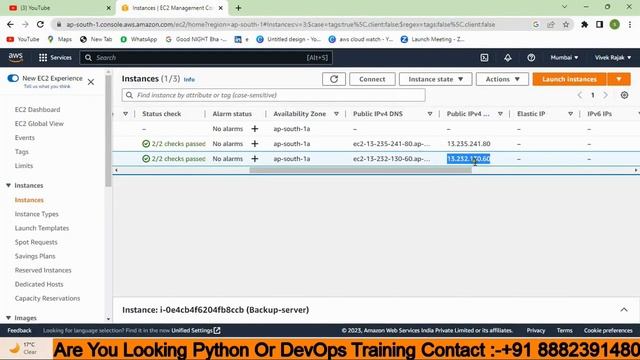Click the browser address bar URL
This screenshot has width=640, height=360.
tap(281, 24)
